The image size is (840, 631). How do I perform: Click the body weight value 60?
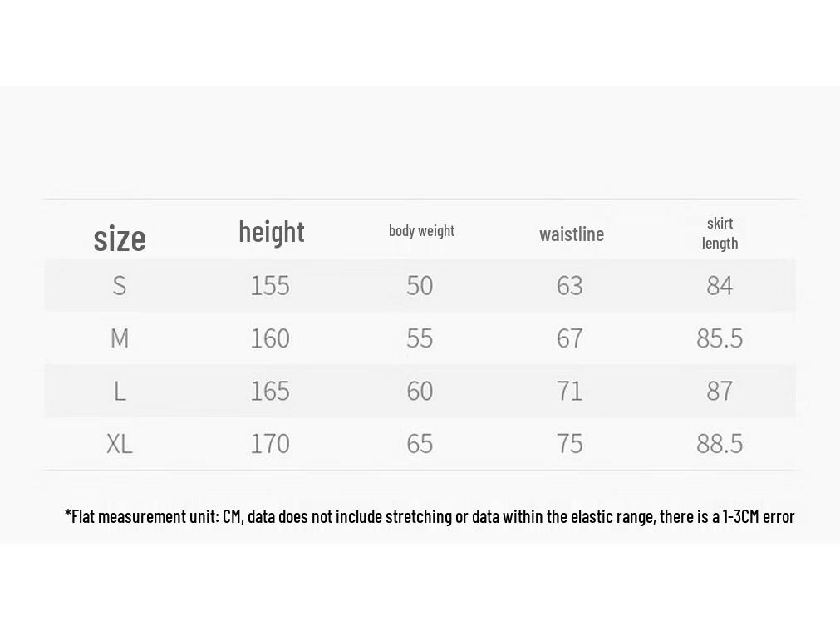point(420,391)
